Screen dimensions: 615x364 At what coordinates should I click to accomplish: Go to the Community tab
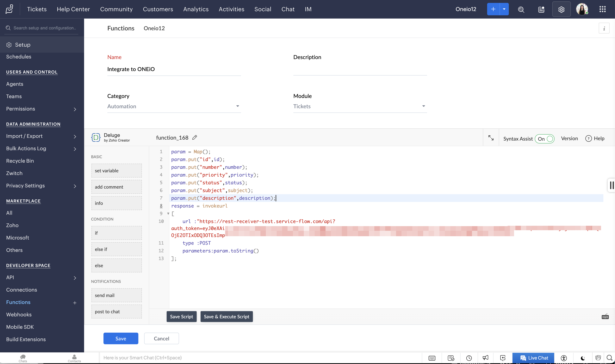[116, 9]
